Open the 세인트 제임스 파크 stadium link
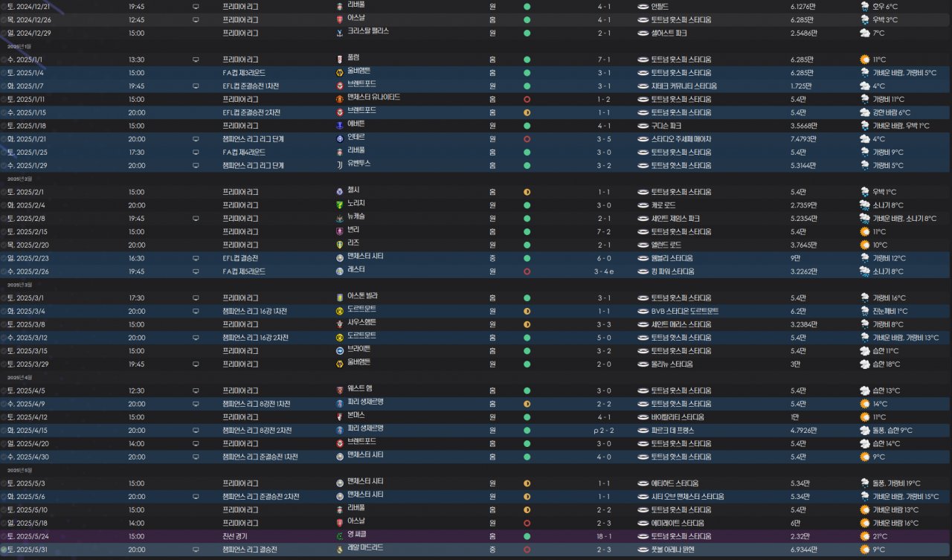The image size is (952, 560). [675, 219]
